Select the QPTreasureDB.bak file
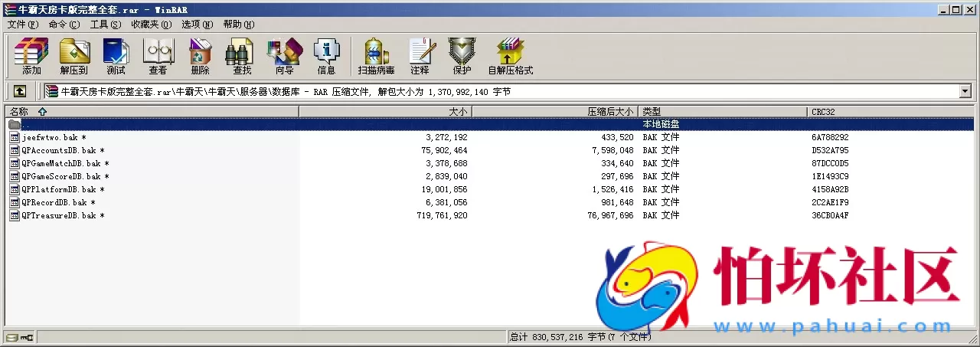This screenshot has width=980, height=347. click(60, 215)
